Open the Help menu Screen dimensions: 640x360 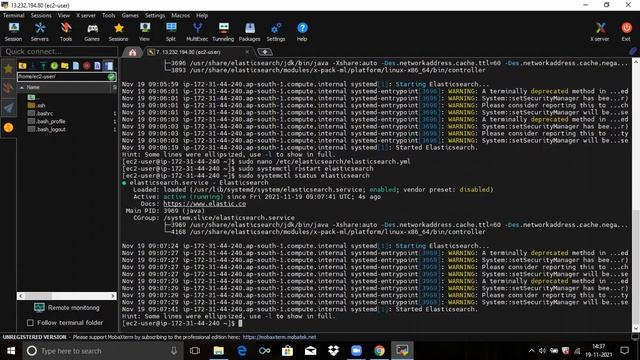[202, 16]
